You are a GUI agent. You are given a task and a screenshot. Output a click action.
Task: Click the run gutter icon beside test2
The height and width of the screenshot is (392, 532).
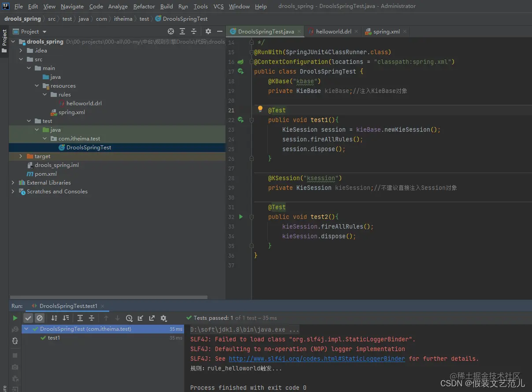241,217
